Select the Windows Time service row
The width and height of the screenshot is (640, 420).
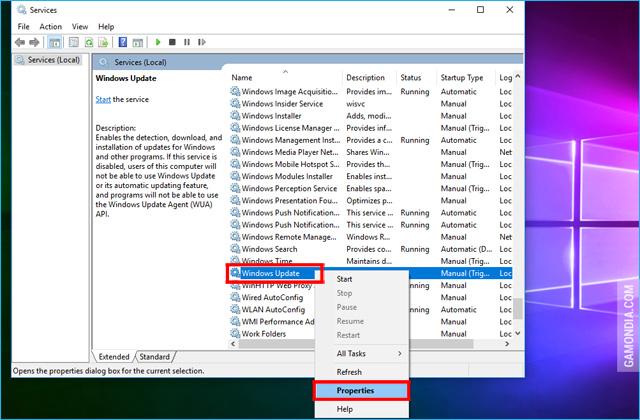(370, 261)
